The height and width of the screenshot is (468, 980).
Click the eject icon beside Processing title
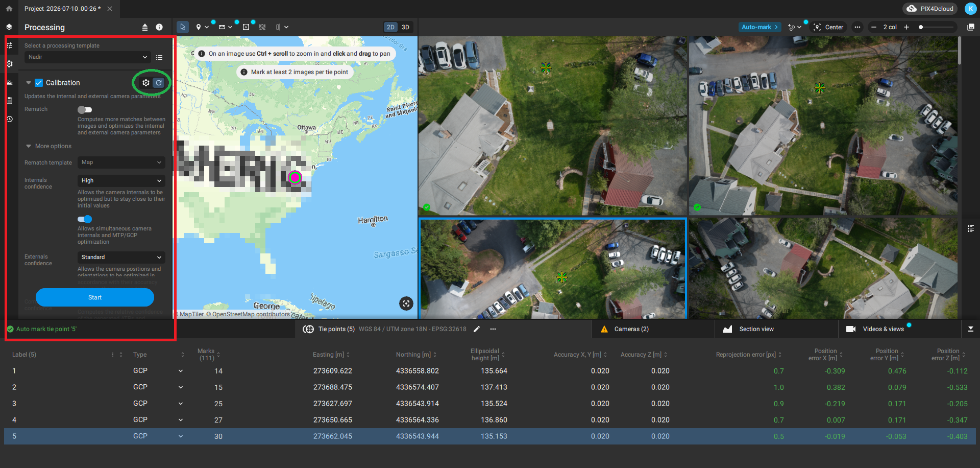[x=145, y=27]
